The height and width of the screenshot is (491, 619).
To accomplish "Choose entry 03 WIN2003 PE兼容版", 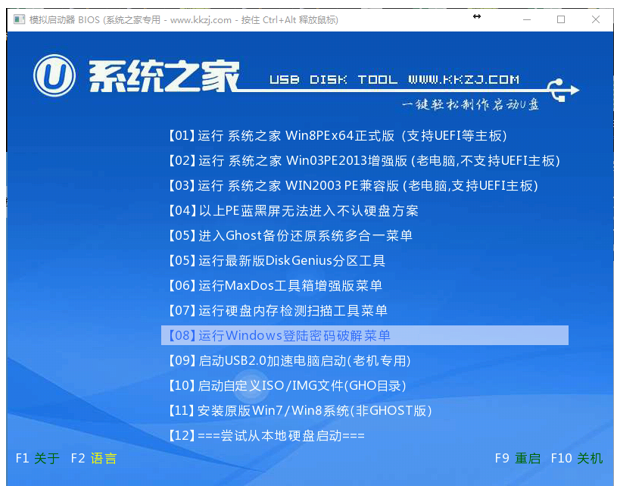I will tap(353, 186).
